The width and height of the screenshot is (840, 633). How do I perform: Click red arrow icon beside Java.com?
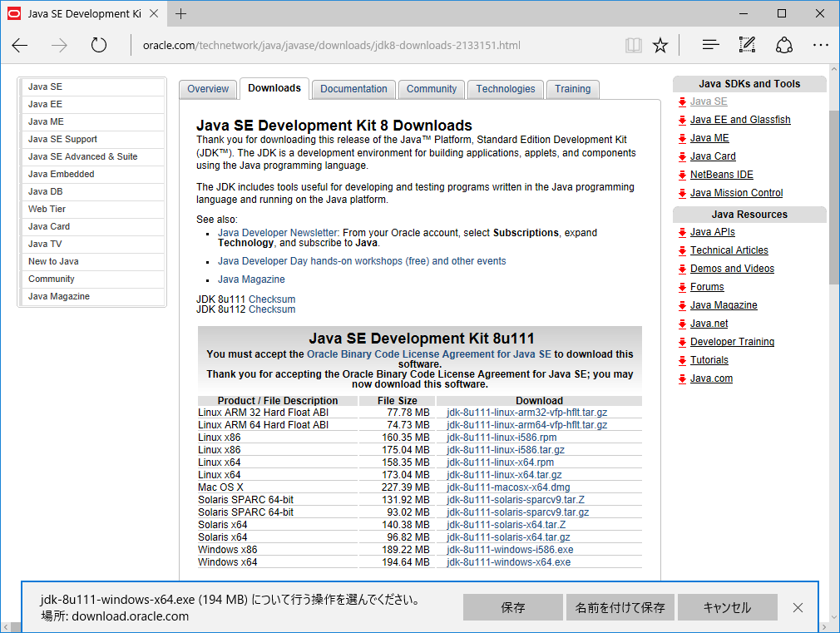682,379
